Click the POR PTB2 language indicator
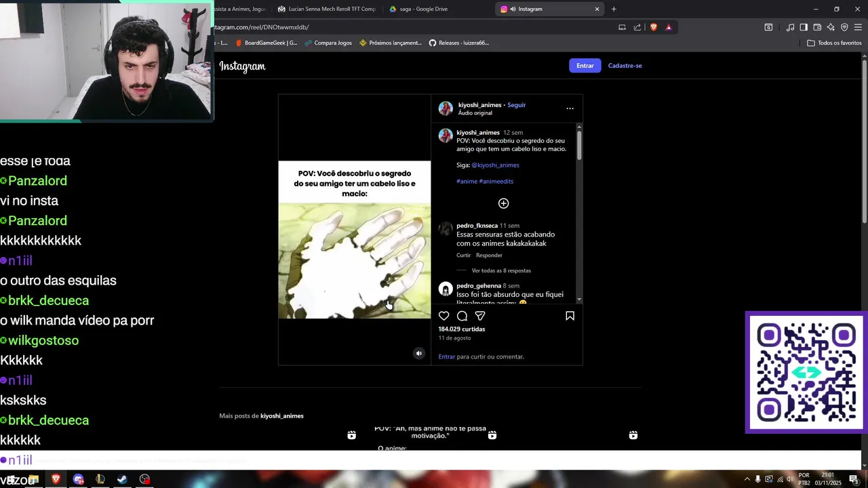868x488 pixels. point(804,479)
